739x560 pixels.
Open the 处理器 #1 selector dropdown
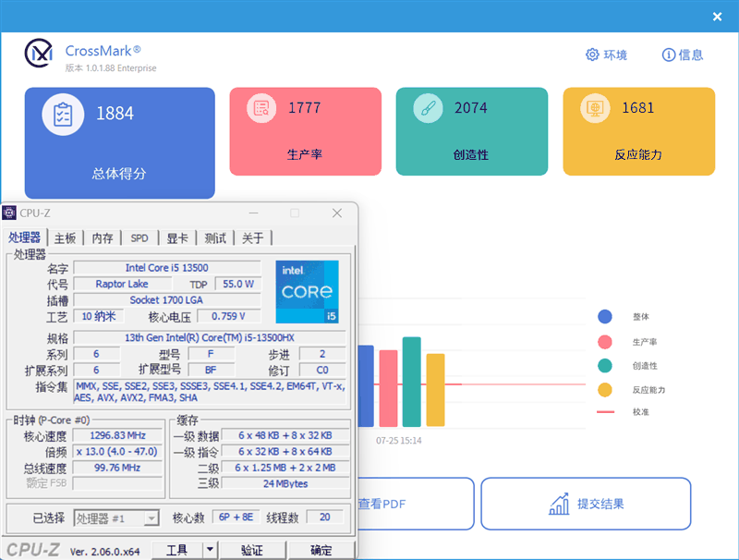152,517
